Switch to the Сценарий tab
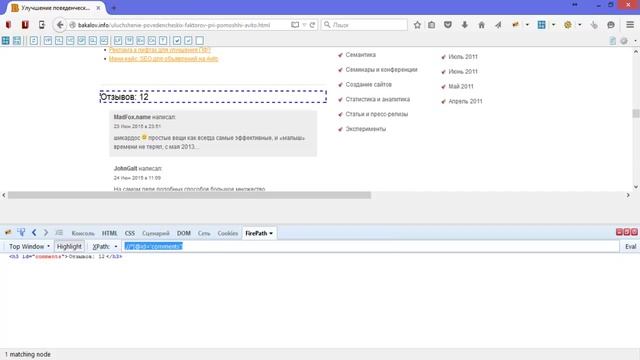 coord(156,233)
